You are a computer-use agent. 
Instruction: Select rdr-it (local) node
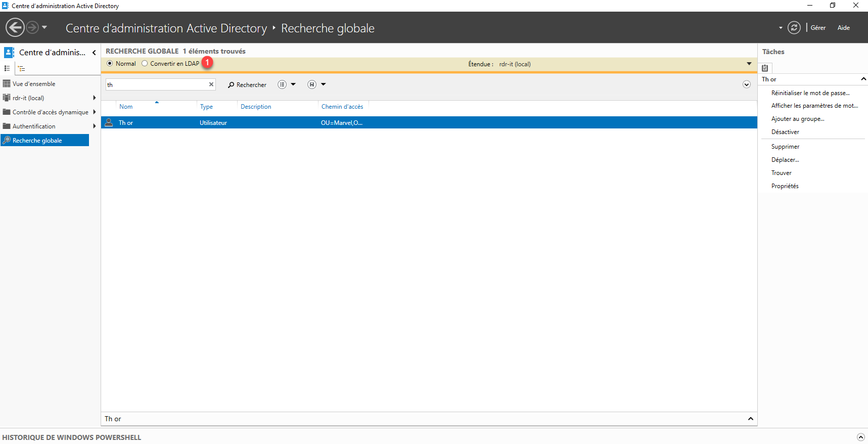28,98
